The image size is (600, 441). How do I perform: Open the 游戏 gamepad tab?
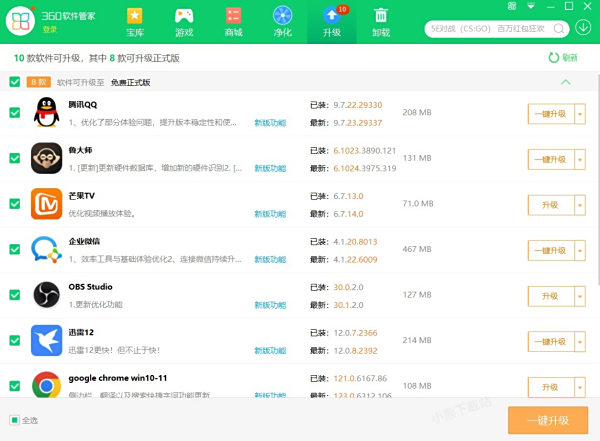(x=184, y=22)
